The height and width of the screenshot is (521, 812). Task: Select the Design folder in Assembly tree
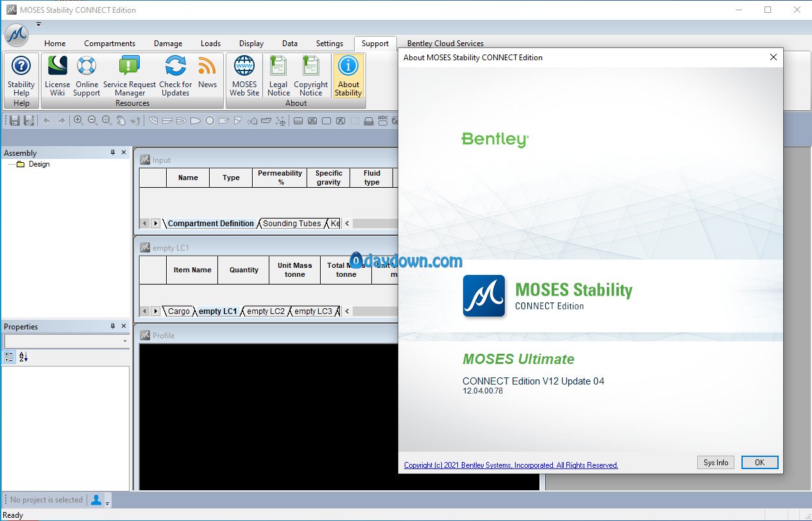coord(33,164)
